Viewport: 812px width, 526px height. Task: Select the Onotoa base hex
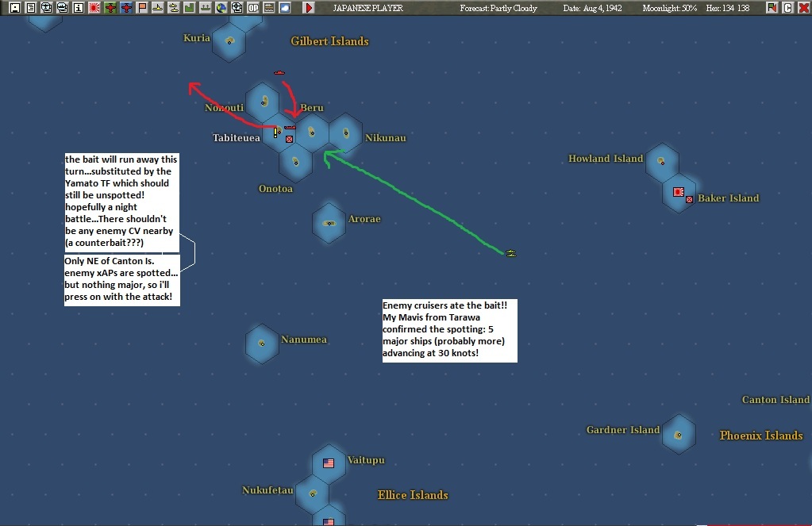tap(295, 162)
